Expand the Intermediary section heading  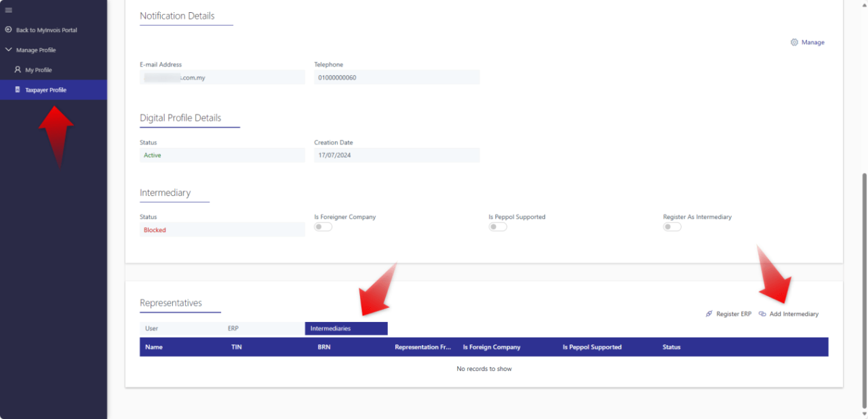click(x=165, y=193)
